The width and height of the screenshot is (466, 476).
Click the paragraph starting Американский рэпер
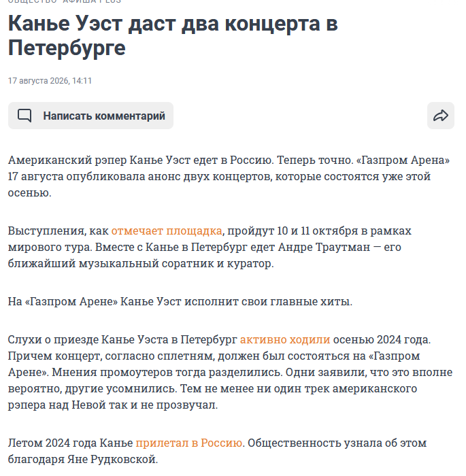229,176
